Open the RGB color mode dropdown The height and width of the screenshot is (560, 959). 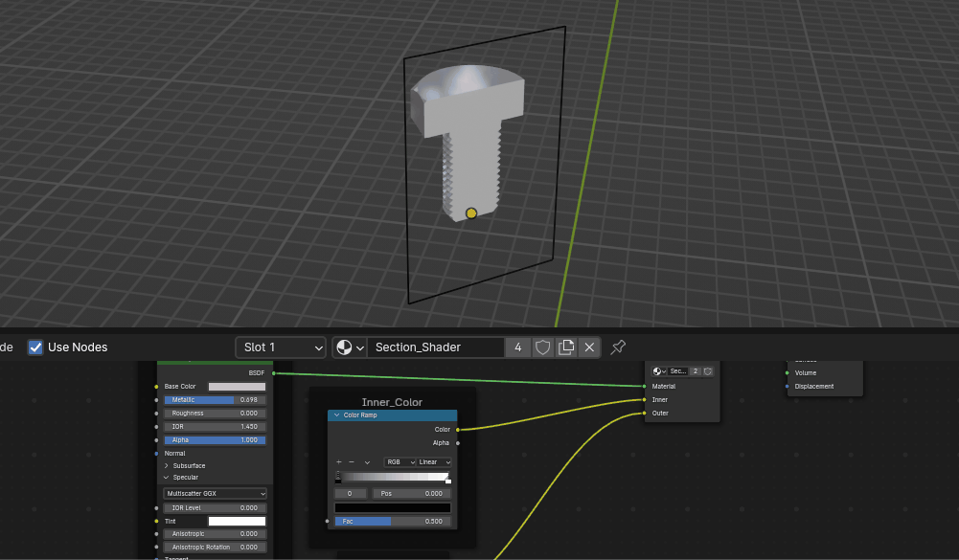pos(400,462)
